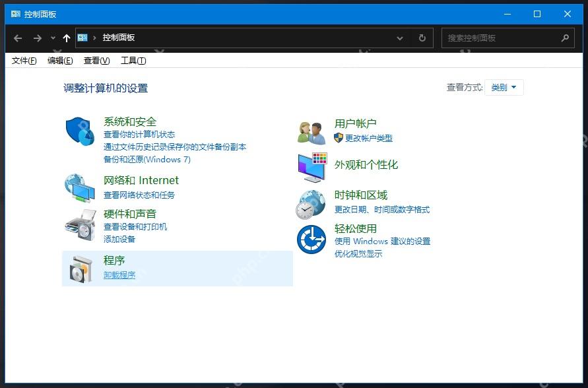The image size is (588, 388).
Task: Open the 外观和个性化 monitor icon
Action: coord(312,167)
